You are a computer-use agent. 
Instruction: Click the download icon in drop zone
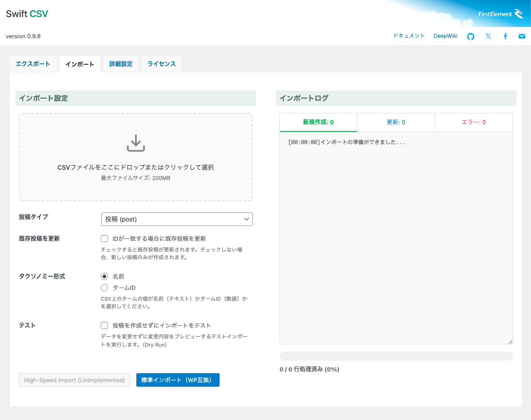coord(135,143)
